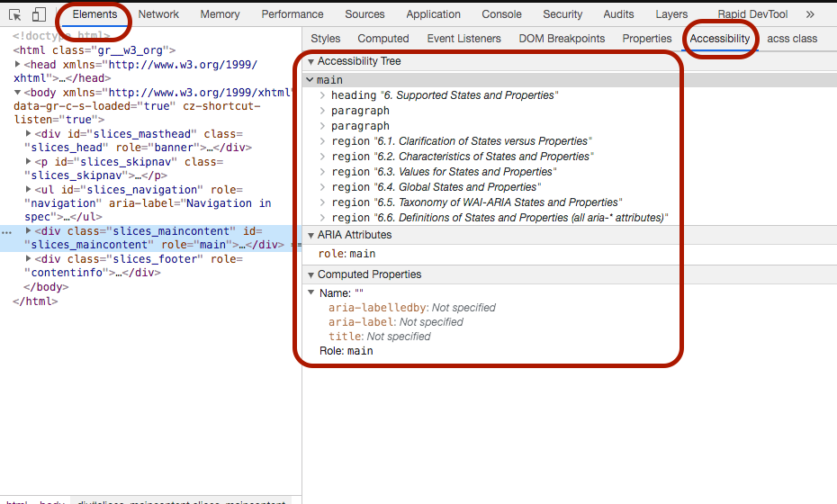Open the acss class pane
This screenshot has height=504, width=837.
792,39
